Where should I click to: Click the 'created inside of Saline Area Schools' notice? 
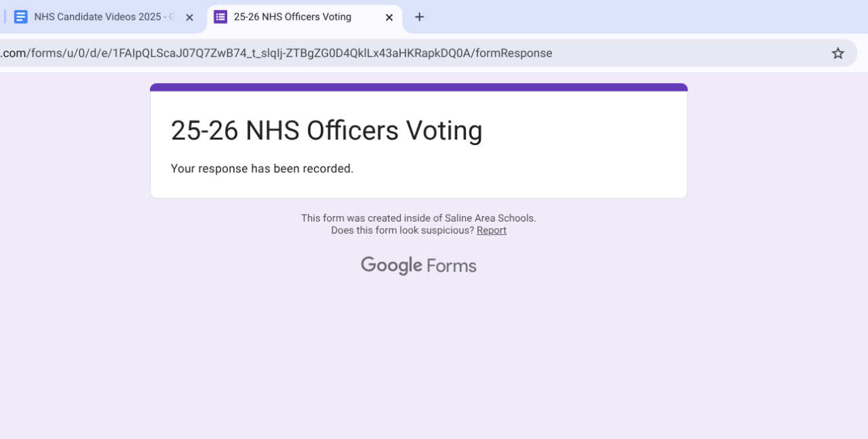[418, 218]
